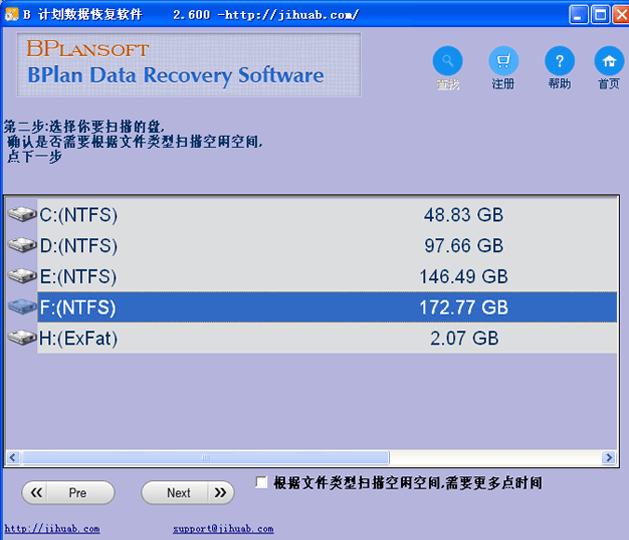Click the E: drive disk icon
Viewport: 629px width, 540px height.
21,277
